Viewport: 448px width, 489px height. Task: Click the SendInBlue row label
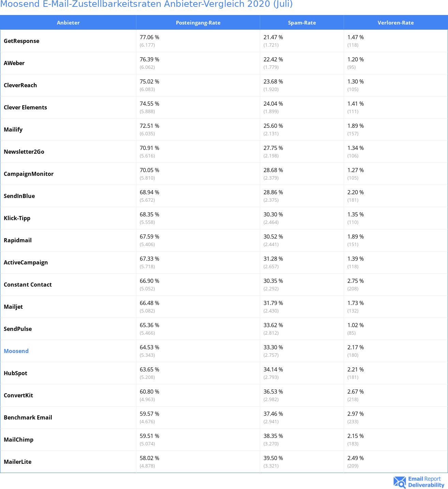click(19, 196)
